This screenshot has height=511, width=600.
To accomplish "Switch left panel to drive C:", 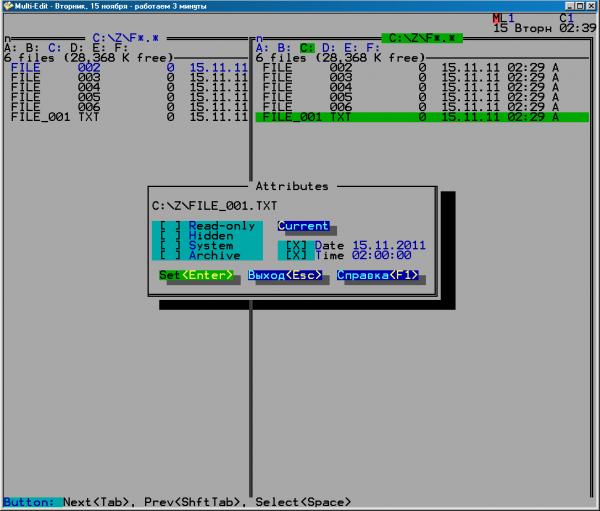I will pos(54,47).
